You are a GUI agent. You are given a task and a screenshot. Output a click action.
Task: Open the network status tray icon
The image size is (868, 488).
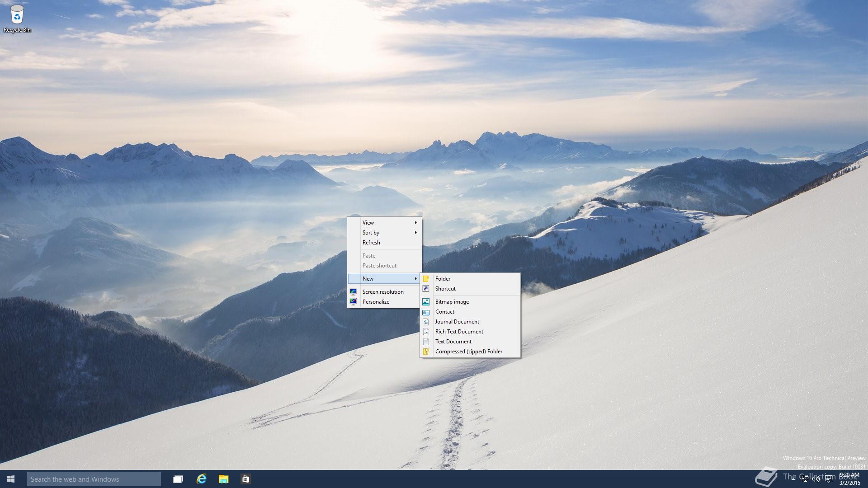click(805, 479)
